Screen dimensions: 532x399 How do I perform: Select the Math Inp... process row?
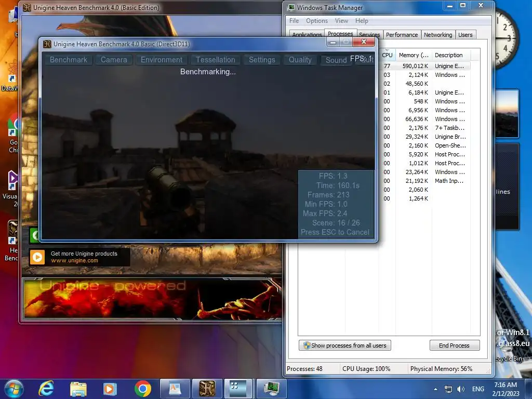(424, 180)
